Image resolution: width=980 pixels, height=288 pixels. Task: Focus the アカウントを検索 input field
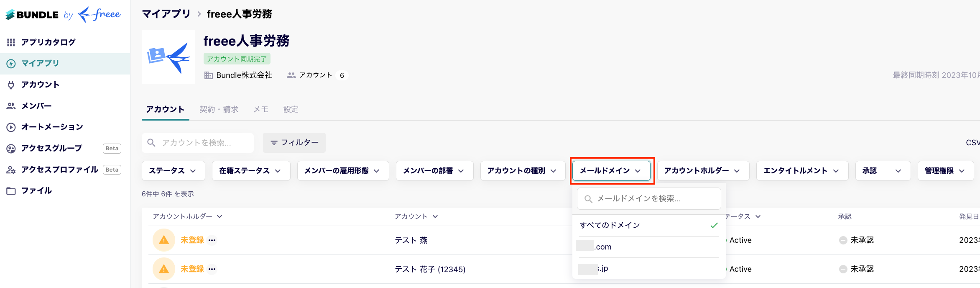[x=198, y=143]
